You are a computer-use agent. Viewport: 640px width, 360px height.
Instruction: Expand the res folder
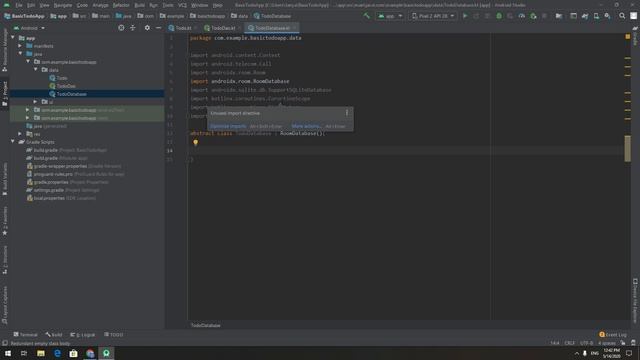click(x=20, y=133)
